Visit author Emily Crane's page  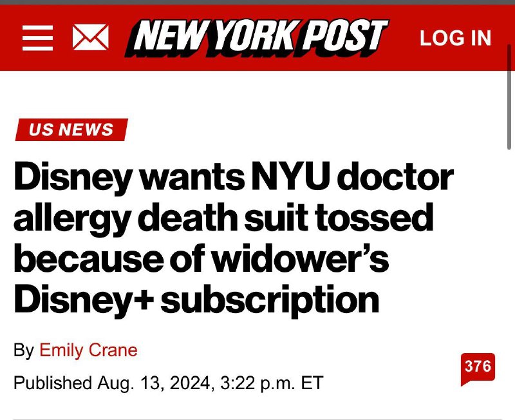[88, 350]
